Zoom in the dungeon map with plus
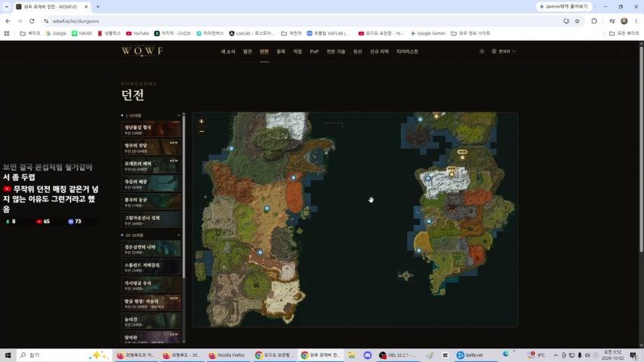The width and height of the screenshot is (644, 362). 202,121
